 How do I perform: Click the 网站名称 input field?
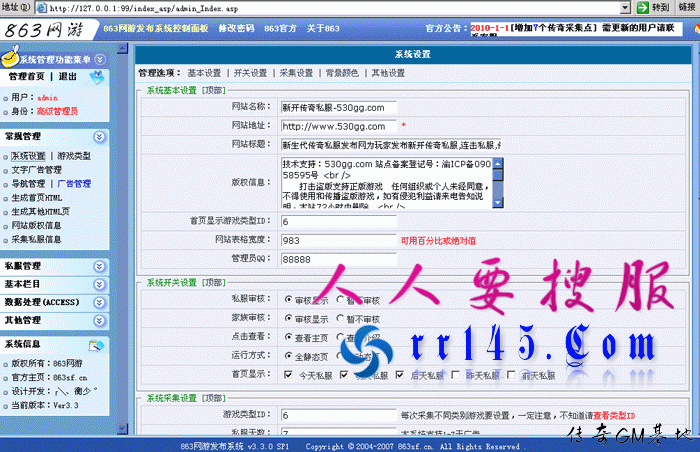coord(338,107)
